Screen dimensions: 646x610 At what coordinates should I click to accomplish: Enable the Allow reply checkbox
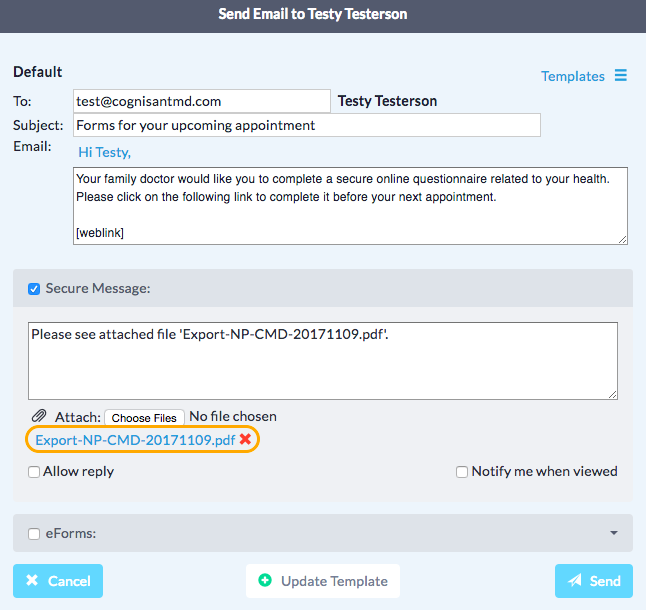[x=34, y=472]
